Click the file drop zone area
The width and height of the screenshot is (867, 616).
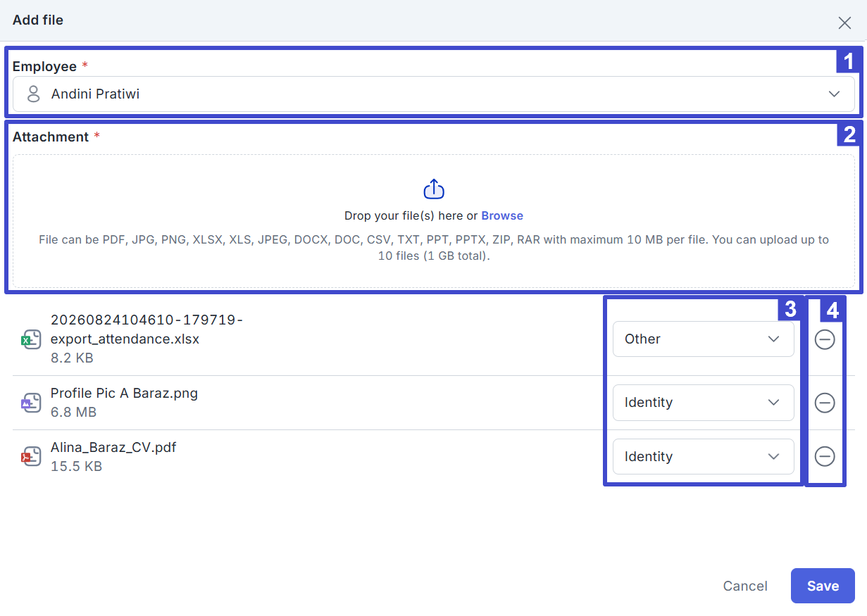coord(434,221)
